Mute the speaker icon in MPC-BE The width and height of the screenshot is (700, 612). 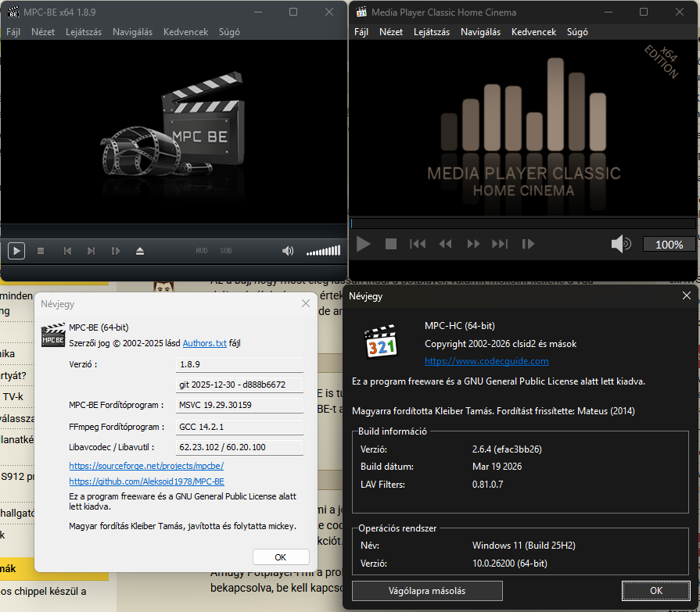[288, 251]
